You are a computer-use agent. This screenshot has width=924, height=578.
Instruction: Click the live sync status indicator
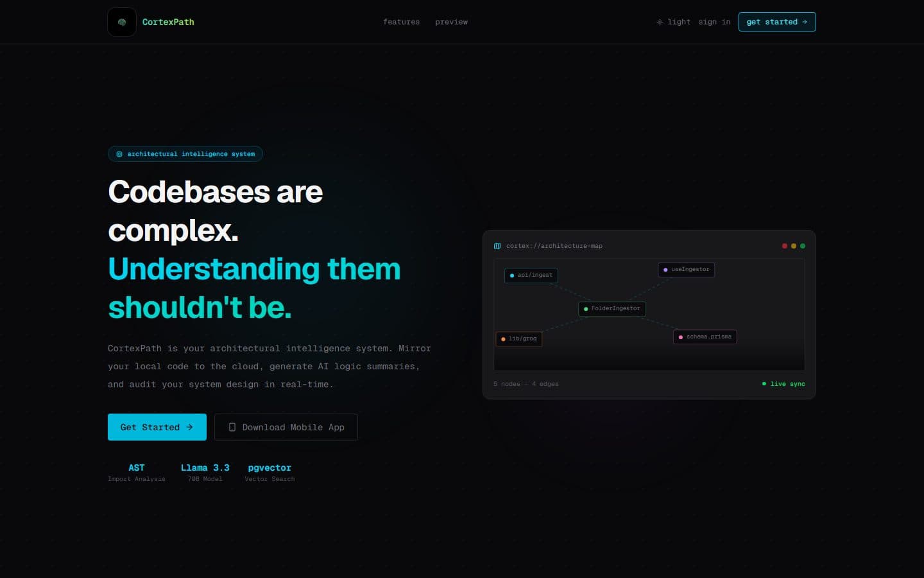783,384
